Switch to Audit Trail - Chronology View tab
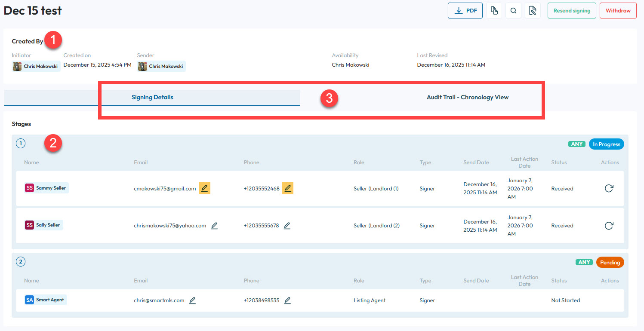The width and height of the screenshot is (644, 331). (x=467, y=98)
